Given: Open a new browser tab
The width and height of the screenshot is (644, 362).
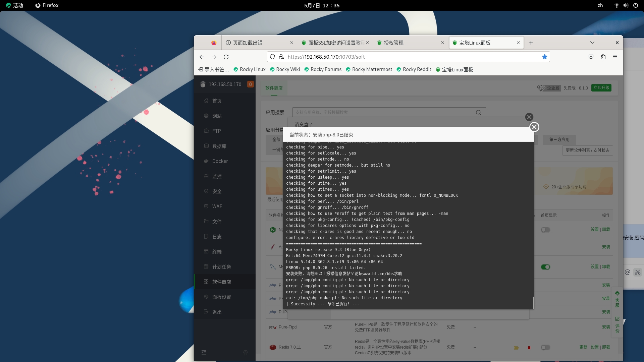Looking at the screenshot, I should (x=531, y=43).
